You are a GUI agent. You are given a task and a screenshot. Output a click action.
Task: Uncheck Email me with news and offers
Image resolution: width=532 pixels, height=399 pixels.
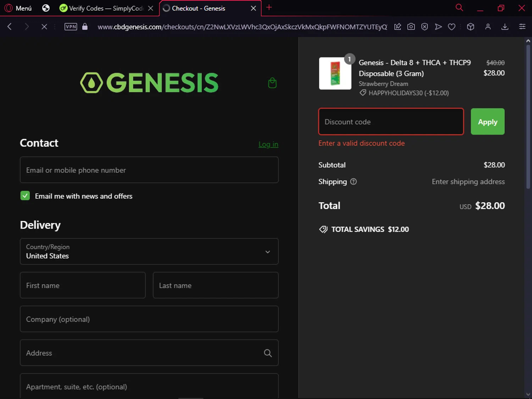(x=25, y=196)
